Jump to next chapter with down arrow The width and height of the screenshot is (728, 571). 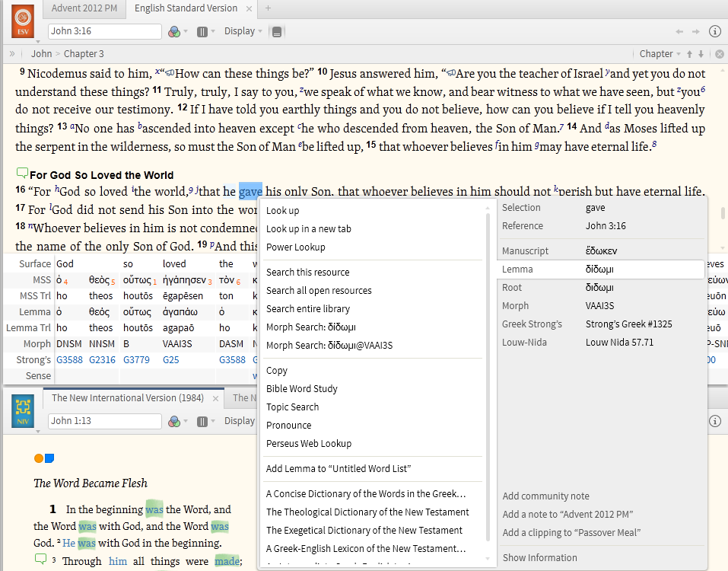701,54
